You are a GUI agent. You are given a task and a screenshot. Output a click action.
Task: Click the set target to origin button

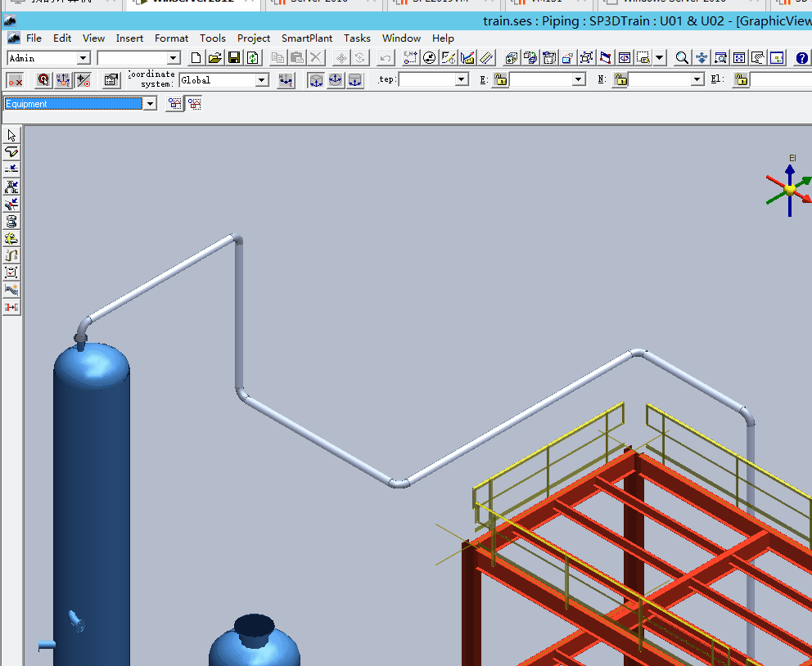pyautogui.click(x=63, y=80)
